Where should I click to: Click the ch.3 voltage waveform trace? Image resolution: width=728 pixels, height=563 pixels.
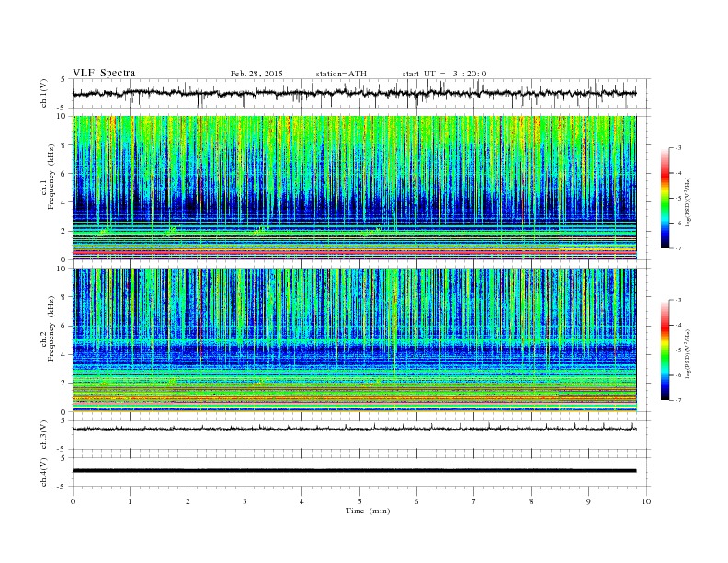[x=354, y=428]
